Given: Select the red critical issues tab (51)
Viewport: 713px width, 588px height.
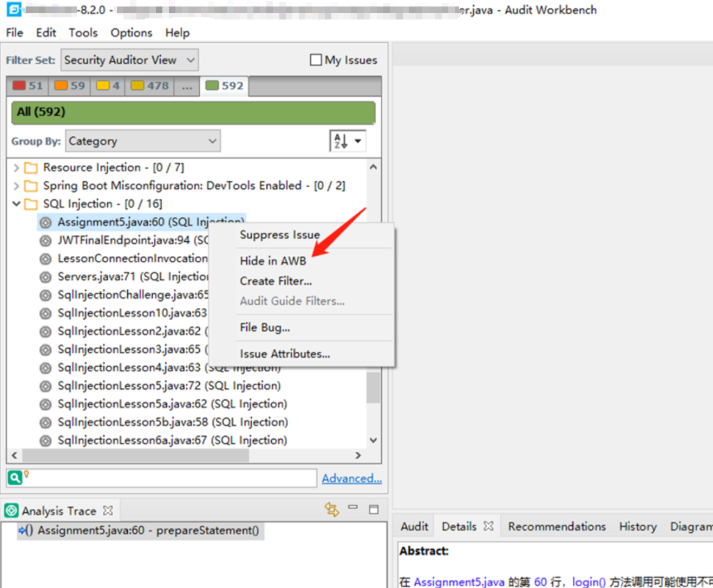Looking at the screenshot, I should [28, 86].
